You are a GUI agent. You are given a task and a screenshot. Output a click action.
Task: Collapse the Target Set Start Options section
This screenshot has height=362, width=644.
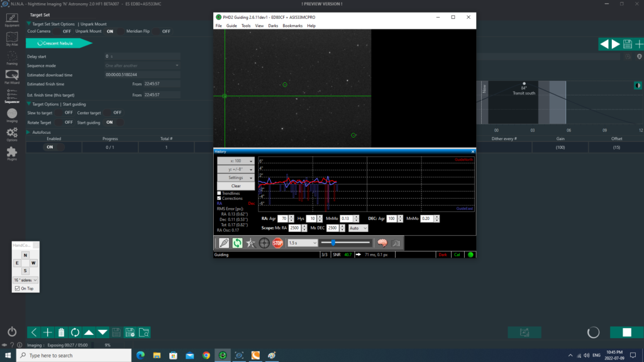(29, 24)
